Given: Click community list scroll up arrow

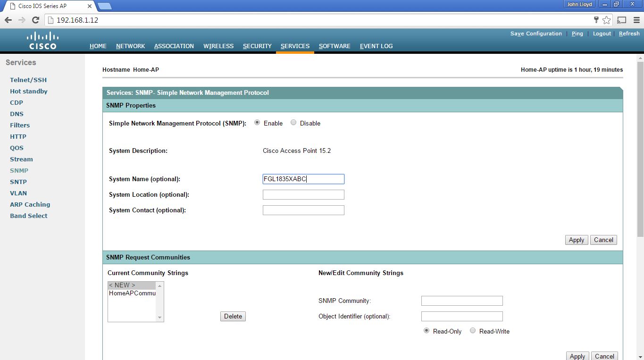Looking at the screenshot, I should pyautogui.click(x=159, y=285).
